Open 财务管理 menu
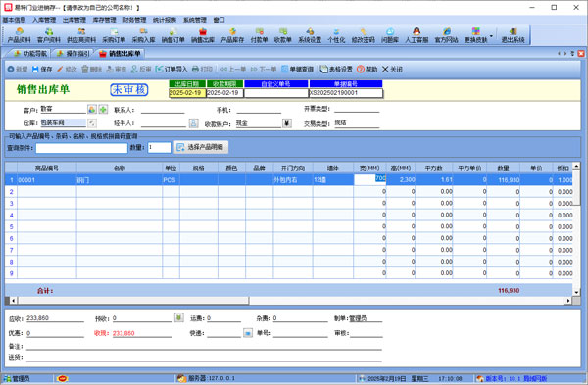This screenshot has height=385, width=588. [x=134, y=20]
